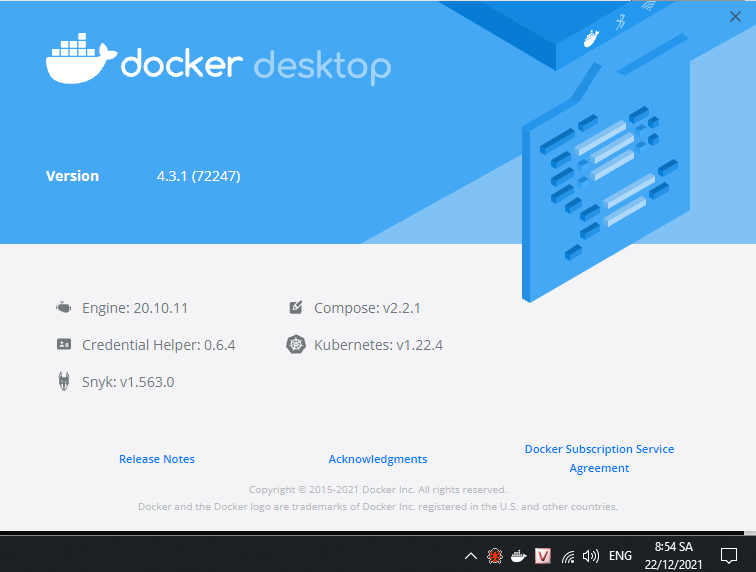Screen dimensions: 756x572
Task: Click the Compose icon
Action: (296, 307)
